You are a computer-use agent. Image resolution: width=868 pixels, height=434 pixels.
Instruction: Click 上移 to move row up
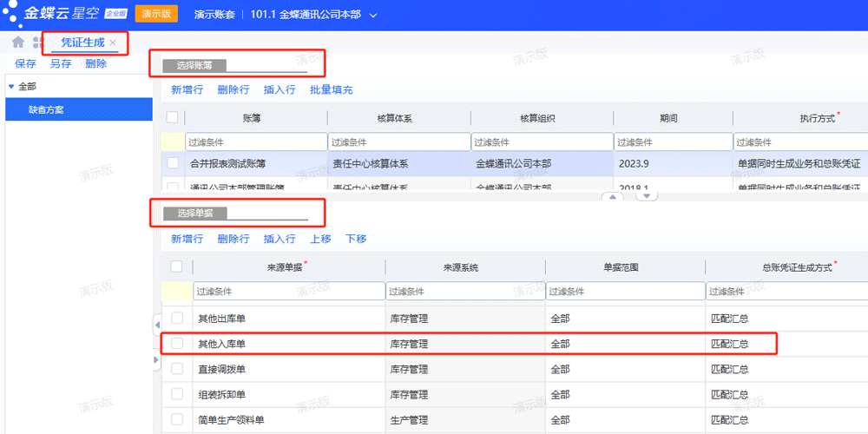click(320, 239)
